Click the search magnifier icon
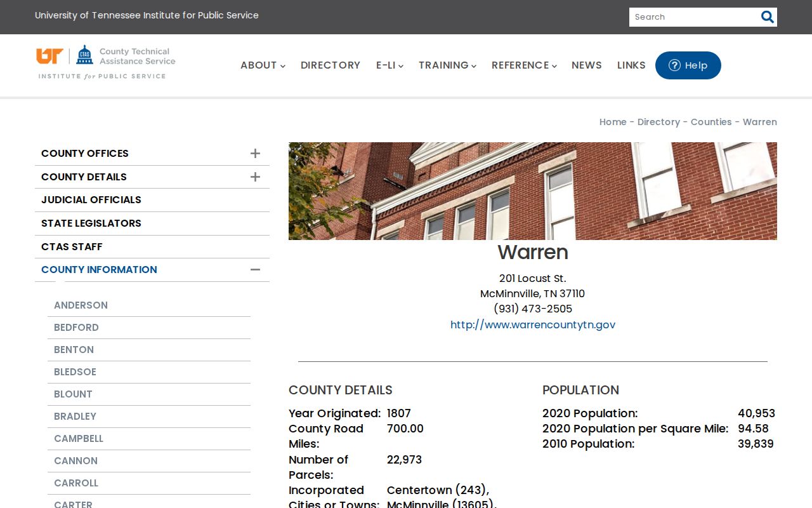Image resolution: width=812 pixels, height=508 pixels. point(768,17)
